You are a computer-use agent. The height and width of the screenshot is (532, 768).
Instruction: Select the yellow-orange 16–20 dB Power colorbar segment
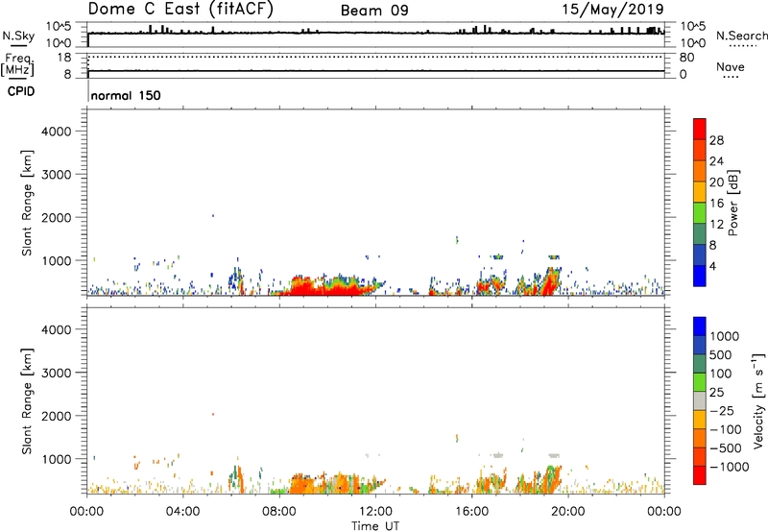coord(700,192)
